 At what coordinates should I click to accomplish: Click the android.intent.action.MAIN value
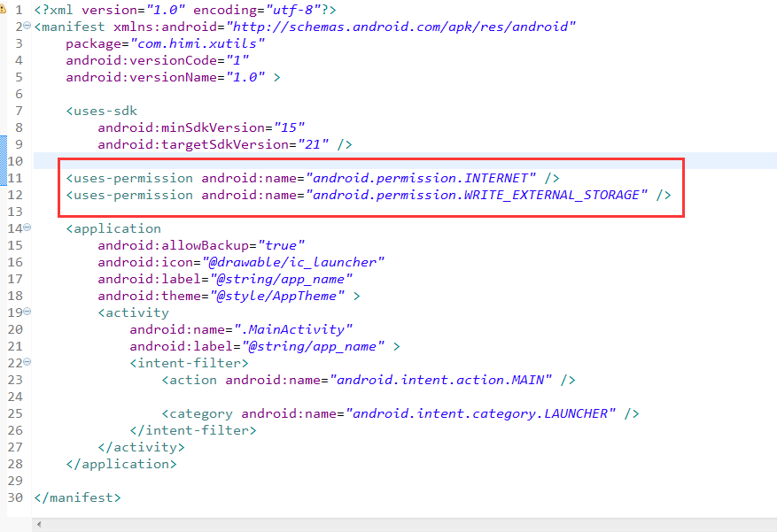440,380
